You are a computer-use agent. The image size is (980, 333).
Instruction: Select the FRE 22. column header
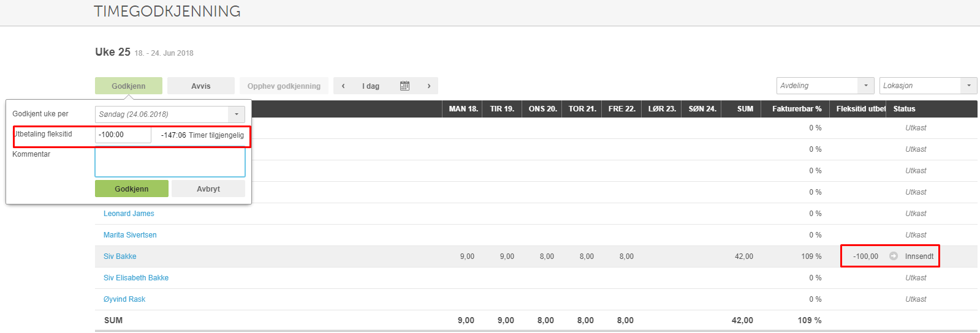point(621,109)
